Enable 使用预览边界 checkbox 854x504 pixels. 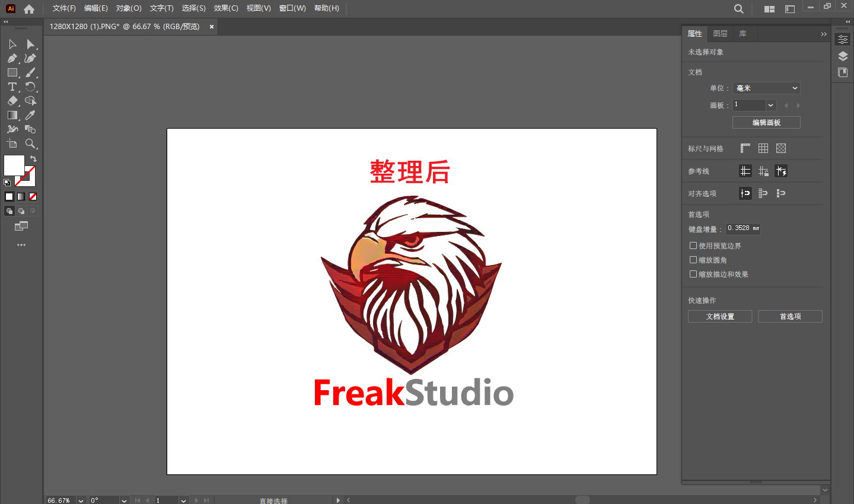pyautogui.click(x=693, y=245)
